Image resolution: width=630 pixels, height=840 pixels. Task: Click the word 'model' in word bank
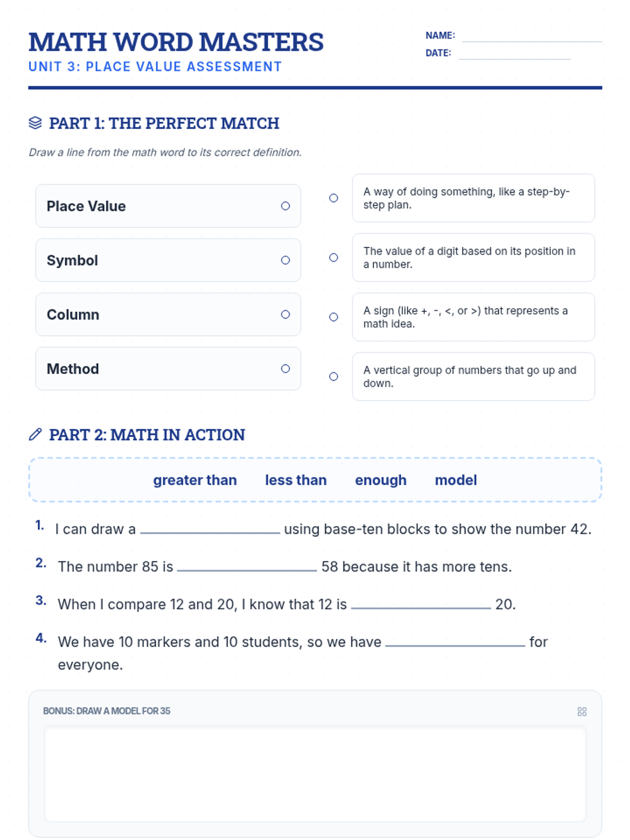[x=456, y=480]
